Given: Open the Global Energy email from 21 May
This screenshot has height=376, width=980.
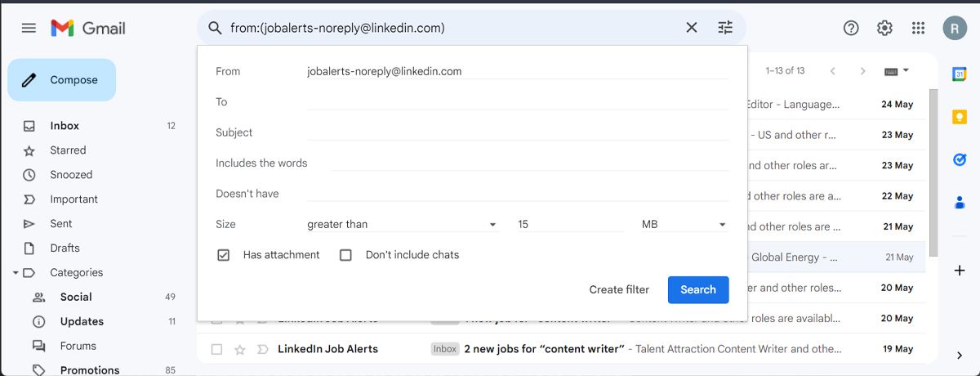Looking at the screenshot, I should (x=836, y=257).
